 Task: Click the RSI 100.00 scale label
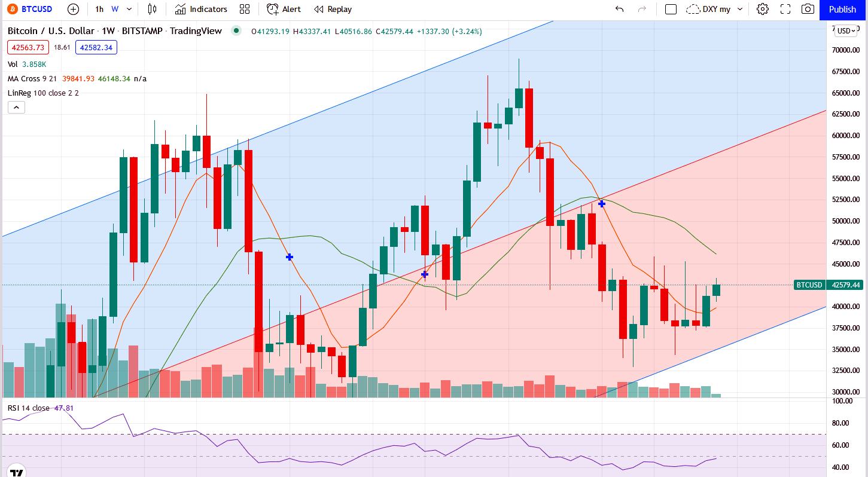click(843, 401)
